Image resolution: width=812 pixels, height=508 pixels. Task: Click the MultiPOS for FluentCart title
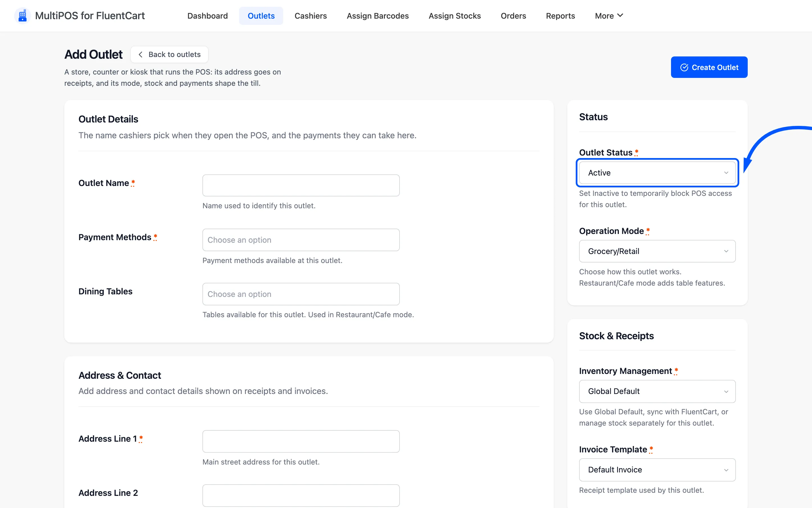click(90, 16)
